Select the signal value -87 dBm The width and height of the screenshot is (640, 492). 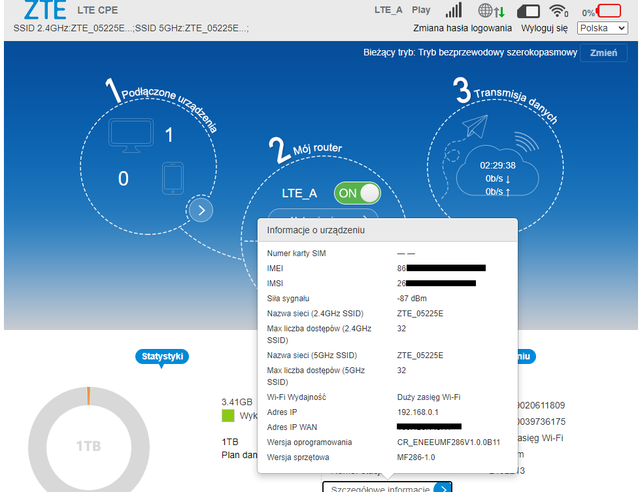(412, 298)
